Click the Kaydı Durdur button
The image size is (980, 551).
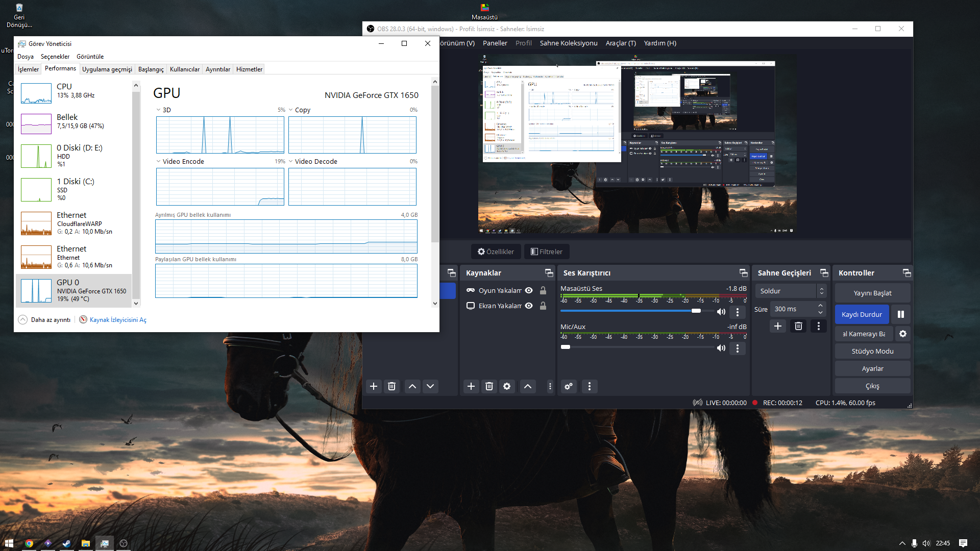point(862,314)
